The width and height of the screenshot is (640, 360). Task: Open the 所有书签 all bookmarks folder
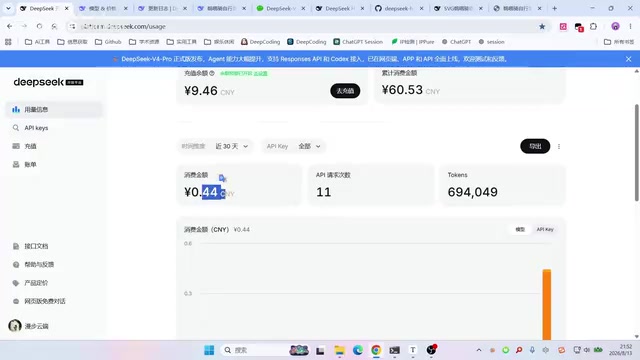tap(619, 42)
